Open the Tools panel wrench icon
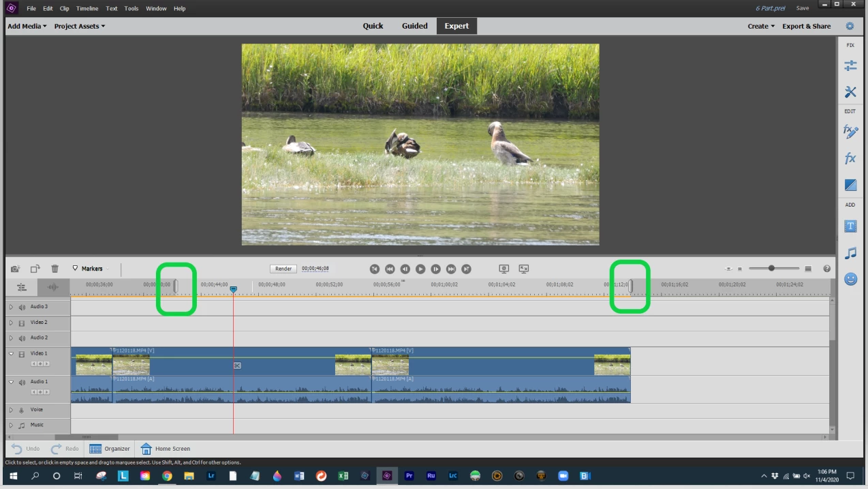The width and height of the screenshot is (868, 489). click(x=850, y=92)
